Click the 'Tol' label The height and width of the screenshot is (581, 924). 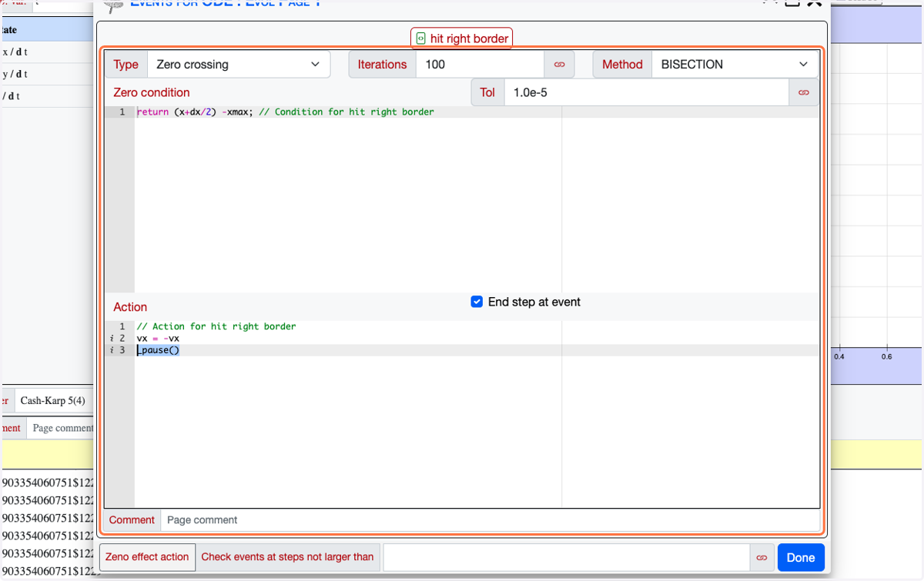[x=487, y=92]
